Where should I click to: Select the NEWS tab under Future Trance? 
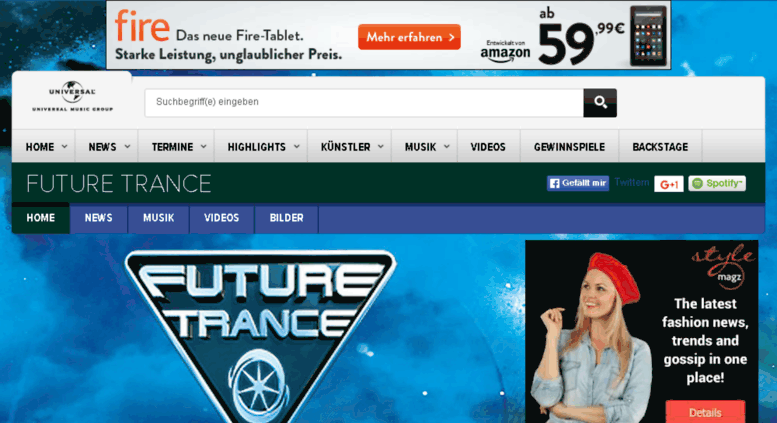(x=99, y=218)
